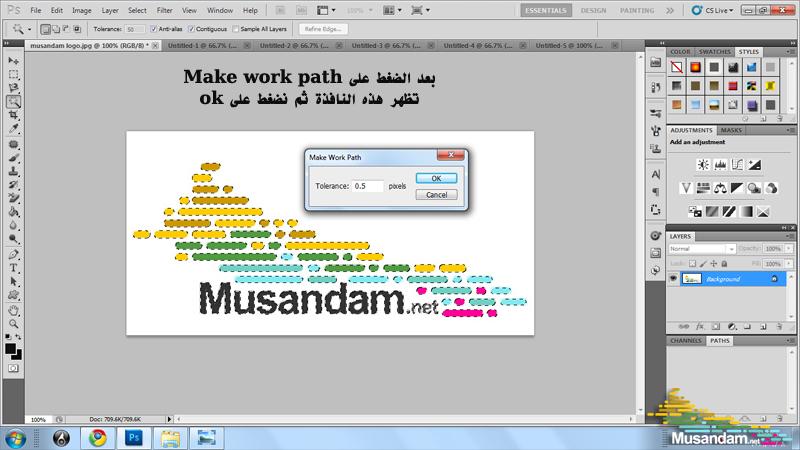Toggle lock transparent pixels
The image size is (800, 450).
click(x=692, y=264)
